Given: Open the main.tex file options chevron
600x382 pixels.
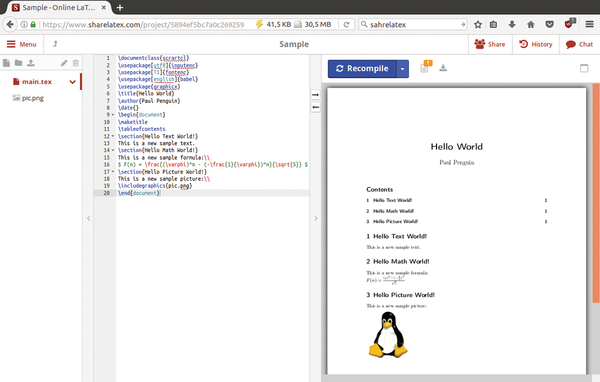Looking at the screenshot, I should pos(72,82).
